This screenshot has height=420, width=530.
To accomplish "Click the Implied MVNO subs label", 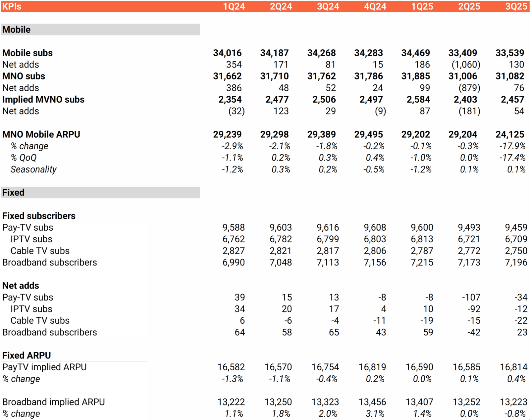I will 43,100.
